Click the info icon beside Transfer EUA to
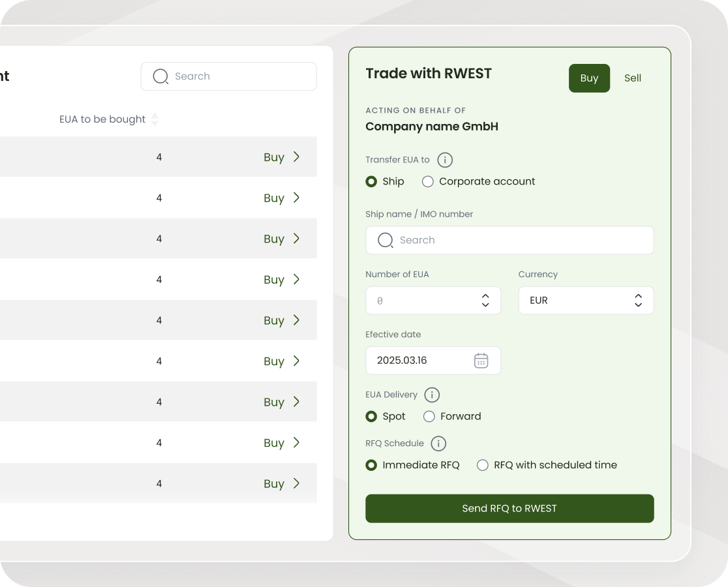This screenshot has height=587, width=728. [445, 160]
